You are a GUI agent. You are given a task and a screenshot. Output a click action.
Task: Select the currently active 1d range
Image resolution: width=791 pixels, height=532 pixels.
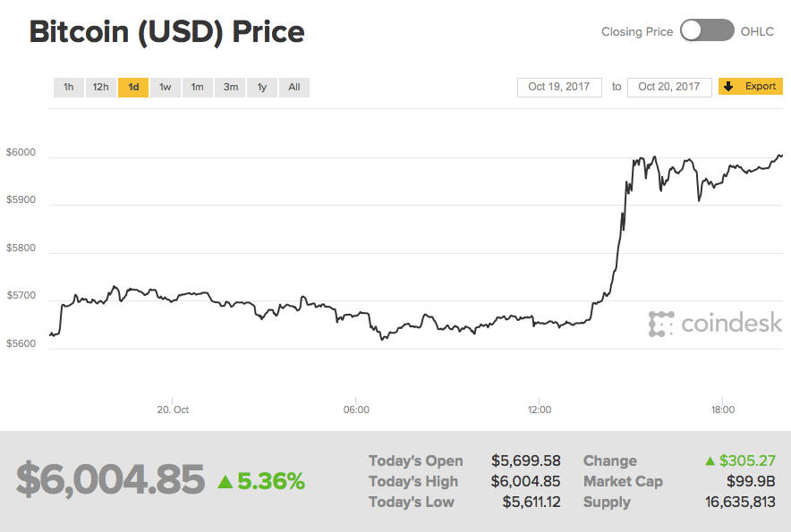point(133,87)
